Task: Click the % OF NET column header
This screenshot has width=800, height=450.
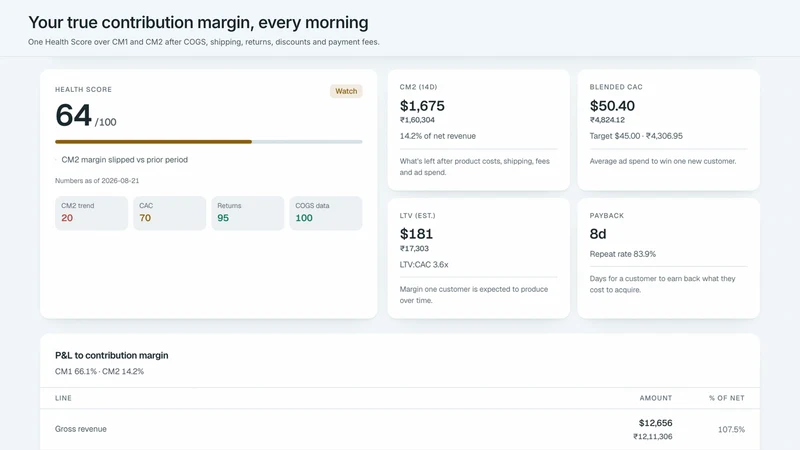Action: tap(727, 398)
